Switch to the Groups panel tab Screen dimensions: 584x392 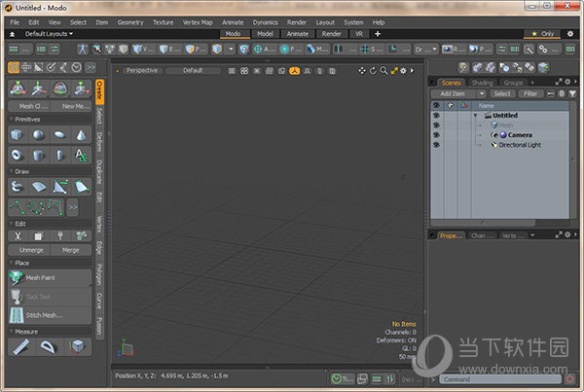(x=513, y=83)
